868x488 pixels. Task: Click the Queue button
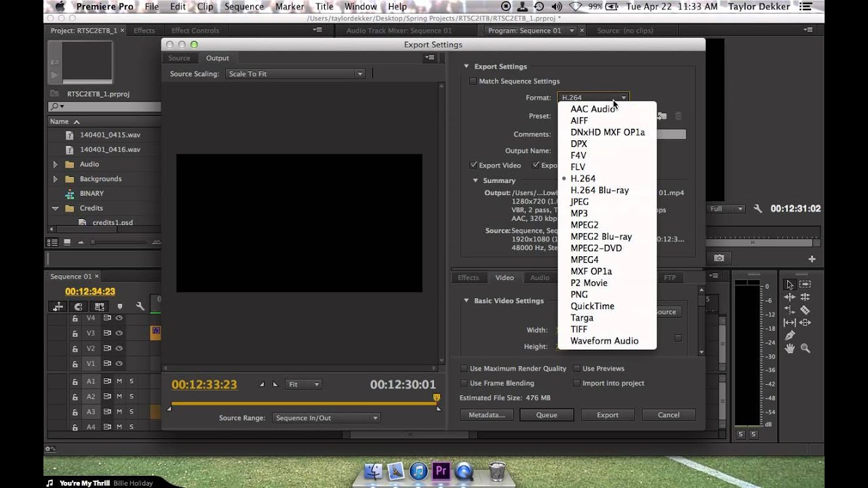click(x=547, y=415)
